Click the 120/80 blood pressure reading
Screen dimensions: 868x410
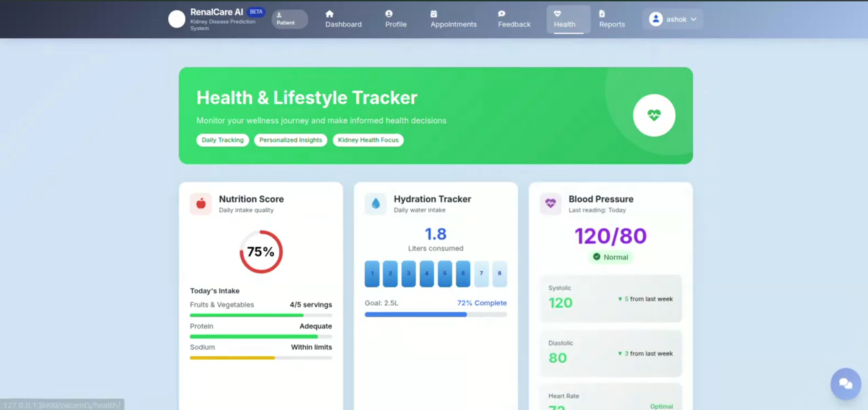(x=611, y=236)
